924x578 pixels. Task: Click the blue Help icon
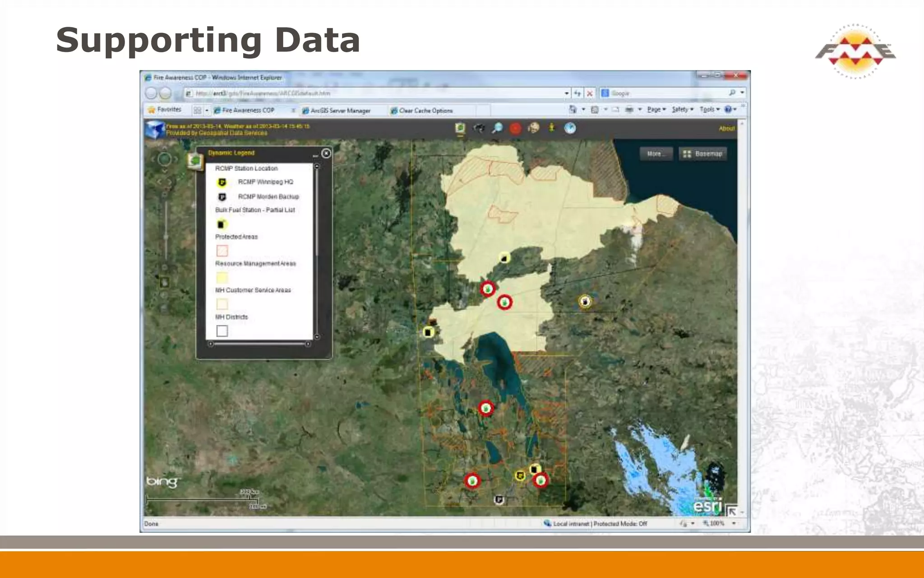pos(728,109)
